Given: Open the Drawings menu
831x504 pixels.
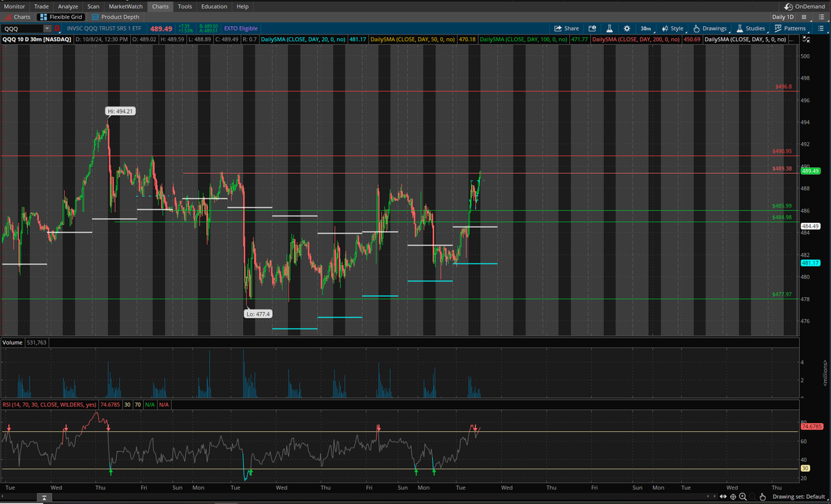Looking at the screenshot, I should tap(709, 28).
